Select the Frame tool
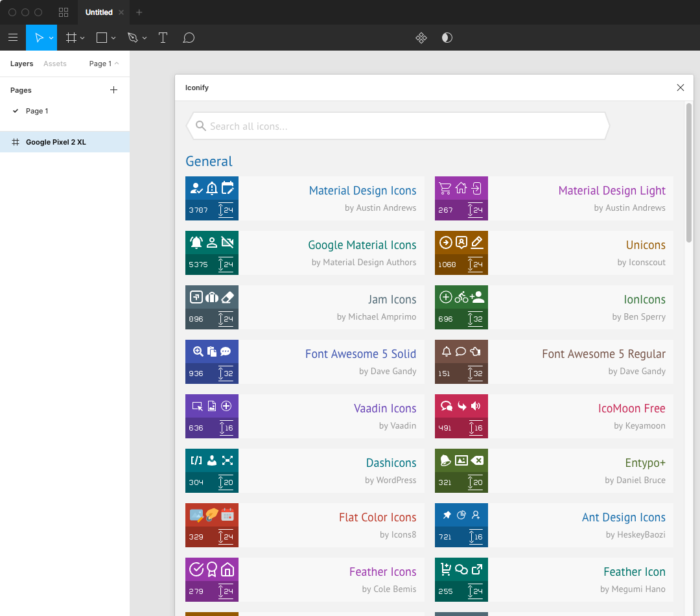Screen dimensions: 700x616 (71, 38)
